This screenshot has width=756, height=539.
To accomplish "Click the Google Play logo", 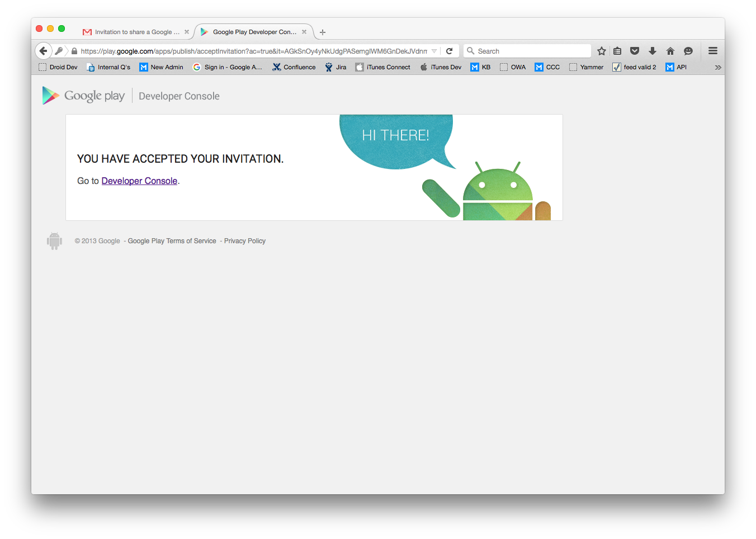I will [84, 96].
